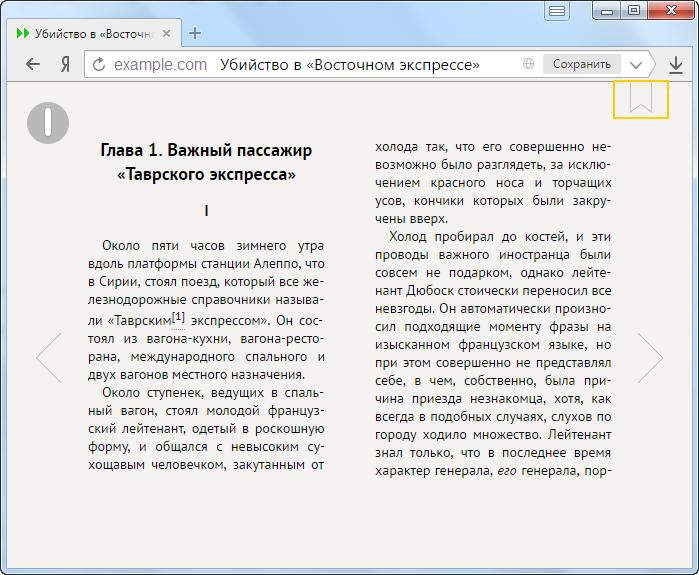699x575 pixels.
Task: Click the example.com address field
Action: [x=160, y=65]
